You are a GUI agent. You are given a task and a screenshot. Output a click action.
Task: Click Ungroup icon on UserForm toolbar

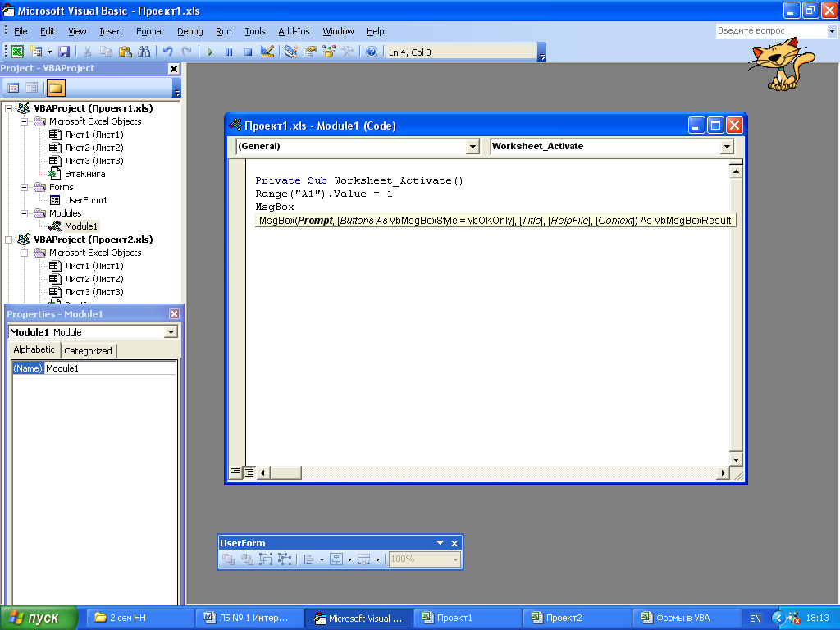284,559
